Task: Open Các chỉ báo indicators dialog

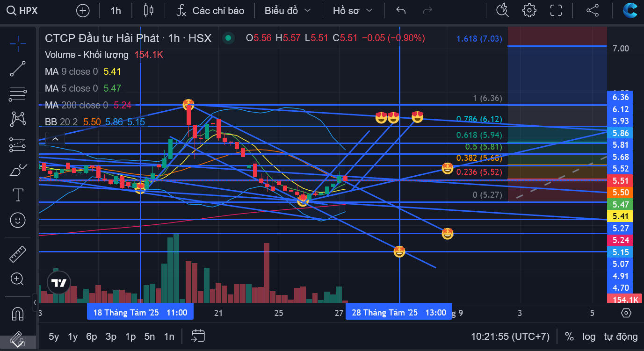Action: [x=210, y=10]
